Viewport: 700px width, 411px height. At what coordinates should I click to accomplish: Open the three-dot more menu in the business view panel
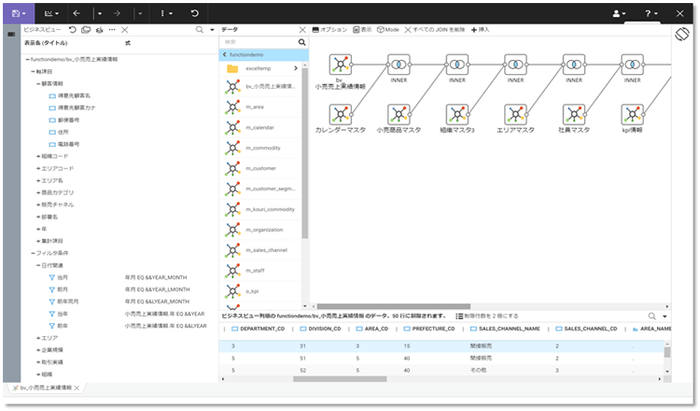click(x=112, y=29)
